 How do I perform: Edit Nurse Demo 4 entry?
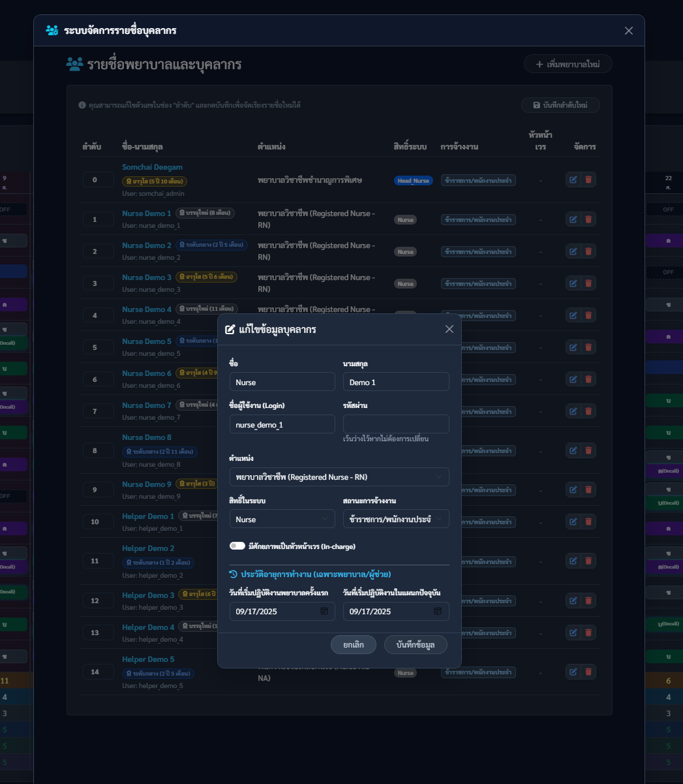click(x=573, y=315)
